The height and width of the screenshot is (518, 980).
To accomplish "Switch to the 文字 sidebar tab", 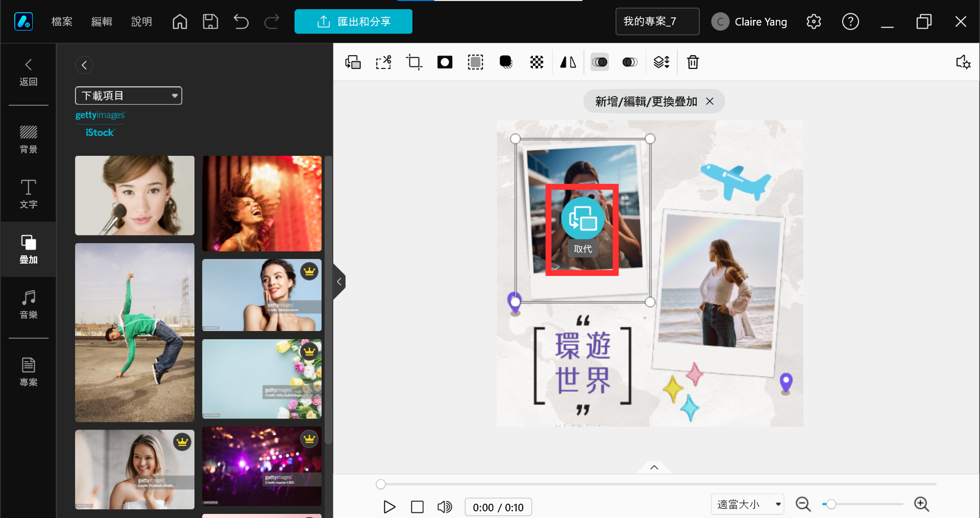I will [29, 194].
